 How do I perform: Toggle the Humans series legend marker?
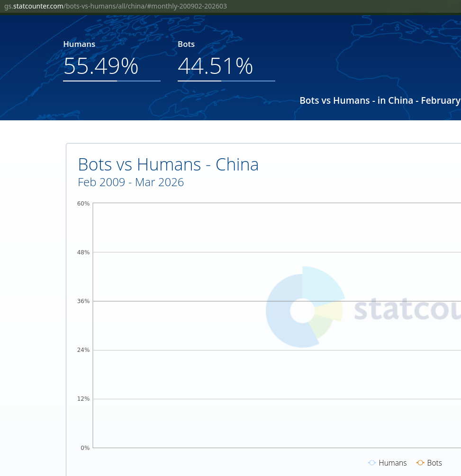[372, 463]
